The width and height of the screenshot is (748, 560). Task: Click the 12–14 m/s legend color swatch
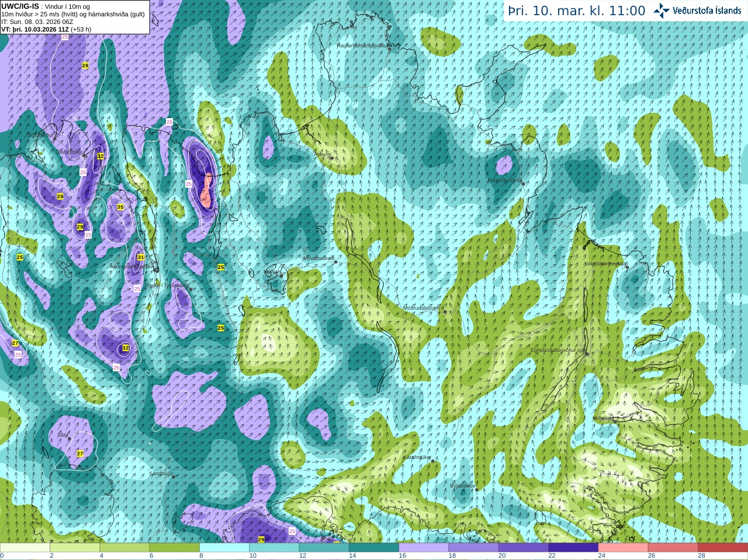tap(324, 548)
